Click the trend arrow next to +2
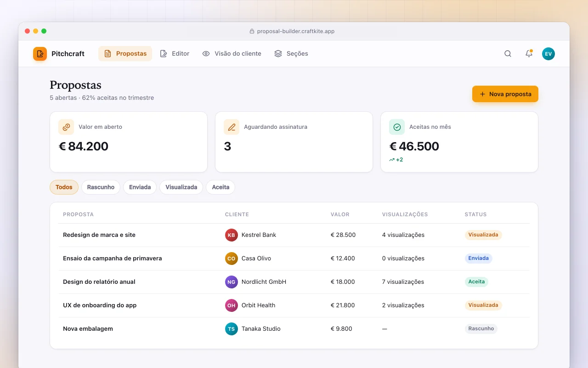 coord(392,160)
